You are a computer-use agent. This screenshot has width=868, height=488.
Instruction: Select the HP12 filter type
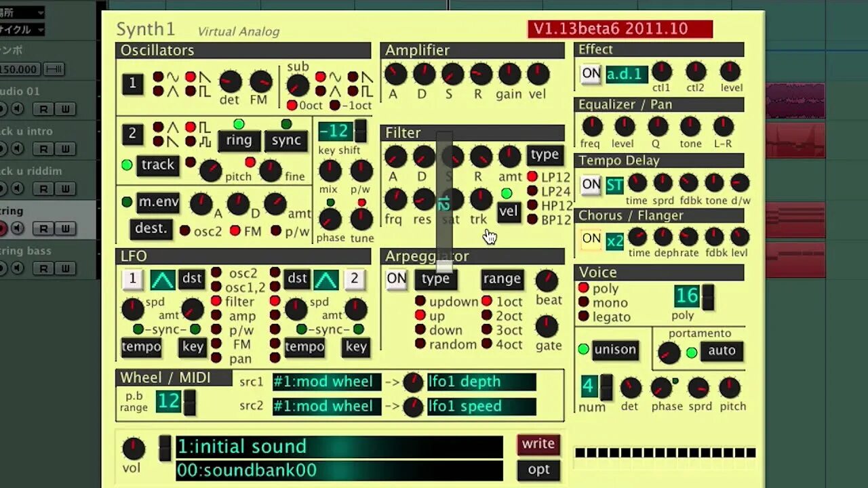[x=533, y=205]
